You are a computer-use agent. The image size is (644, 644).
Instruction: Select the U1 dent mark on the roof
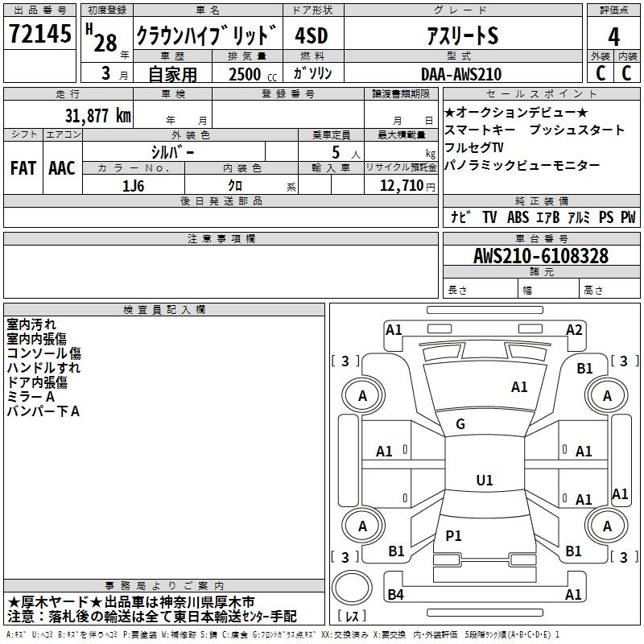[484, 481]
